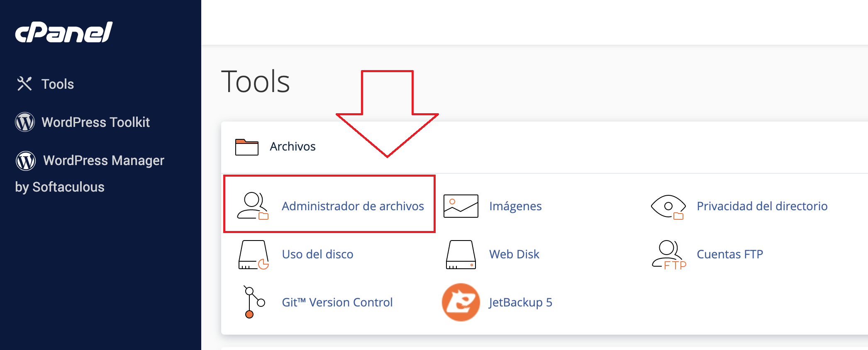The image size is (868, 350).
Task: Click the cPanel logo
Action: [64, 32]
